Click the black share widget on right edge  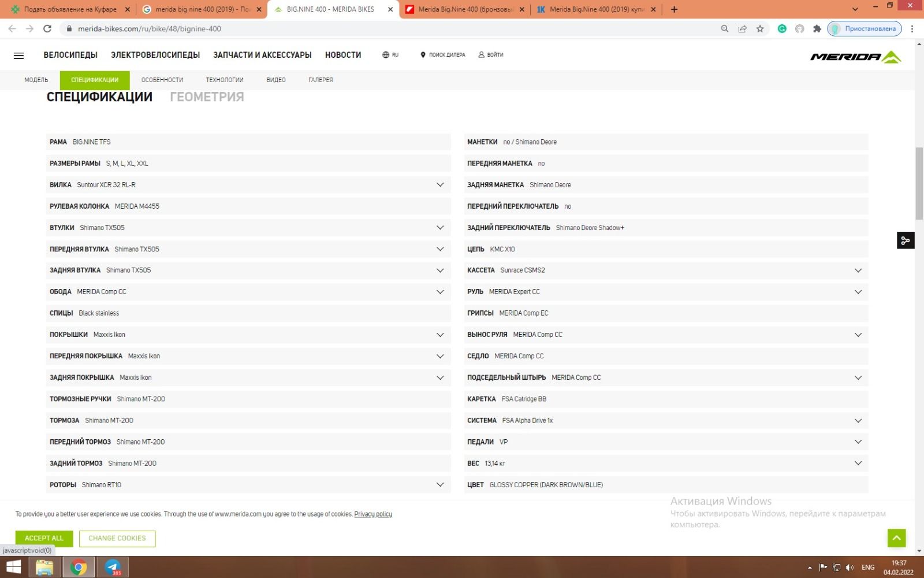(906, 240)
